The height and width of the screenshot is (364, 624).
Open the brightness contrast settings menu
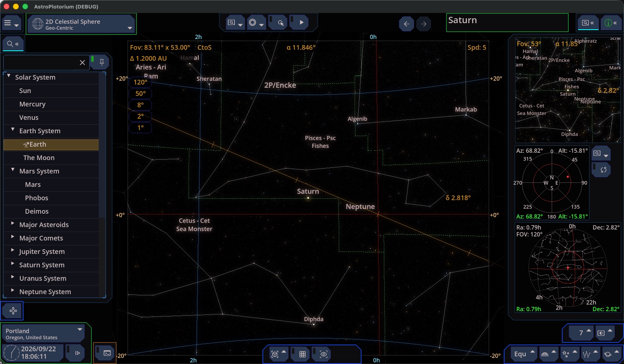click(605, 333)
